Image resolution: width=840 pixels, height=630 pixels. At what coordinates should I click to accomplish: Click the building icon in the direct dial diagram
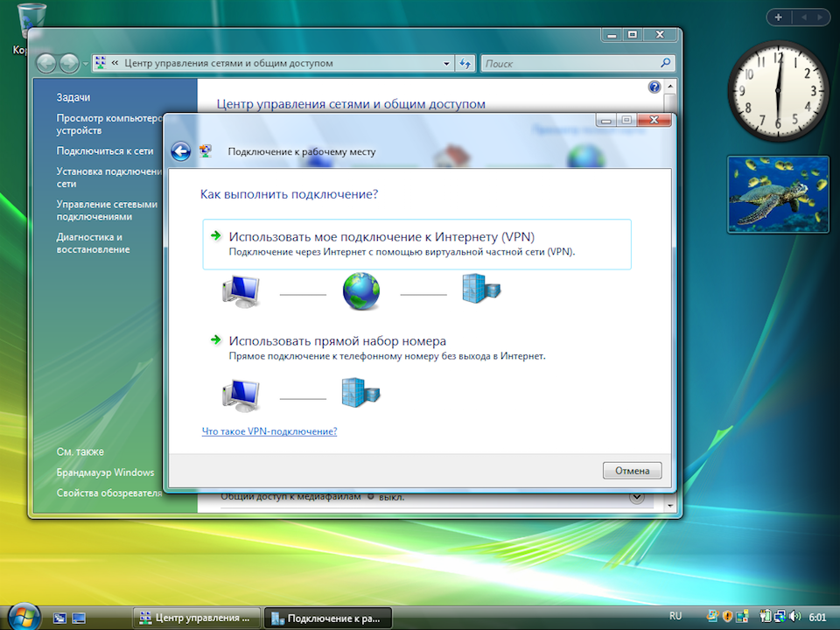(360, 392)
